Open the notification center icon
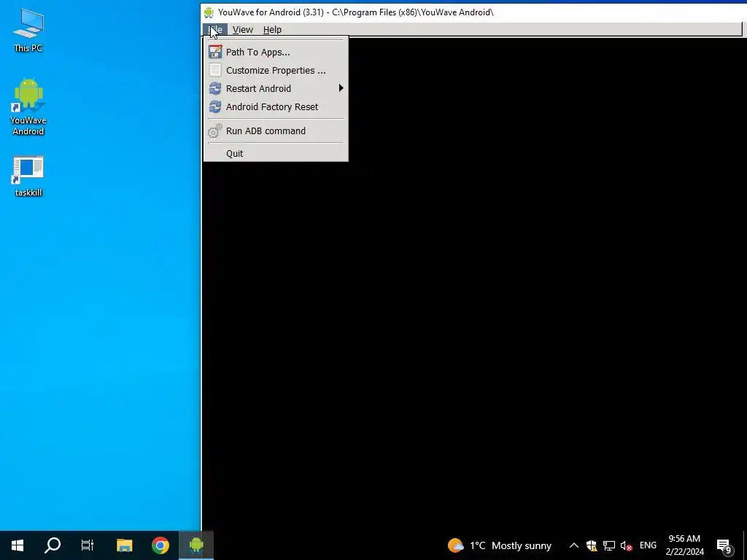 [724, 545]
